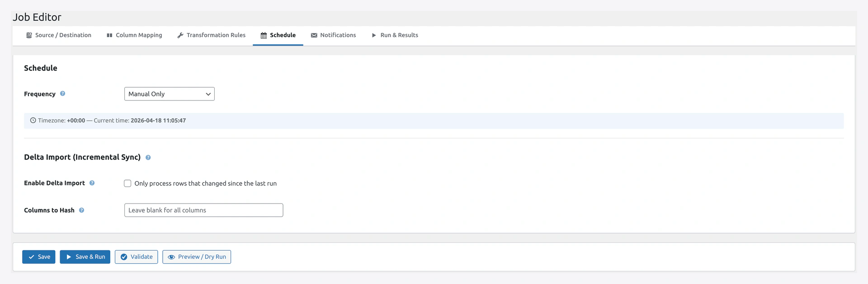
Task: Click the clock icon beside Timezone
Action: pos(33,120)
